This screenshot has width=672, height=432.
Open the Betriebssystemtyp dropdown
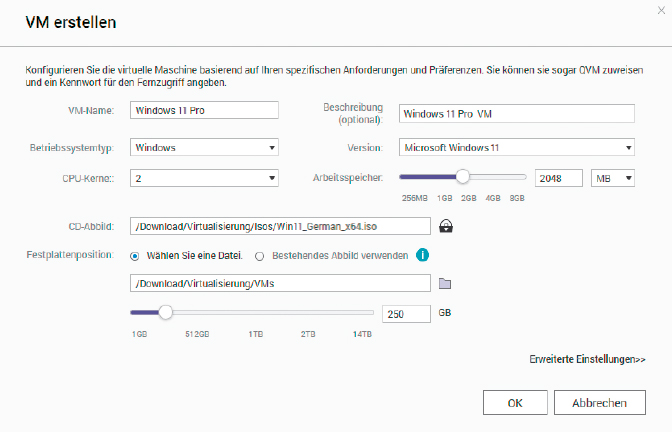tap(204, 147)
